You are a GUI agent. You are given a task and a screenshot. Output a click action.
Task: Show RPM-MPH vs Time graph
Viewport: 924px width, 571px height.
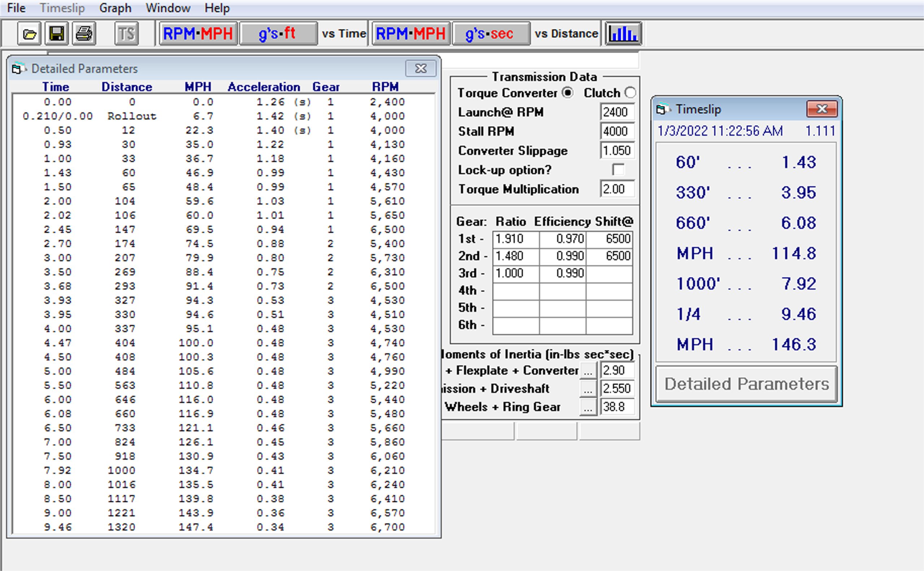(198, 34)
